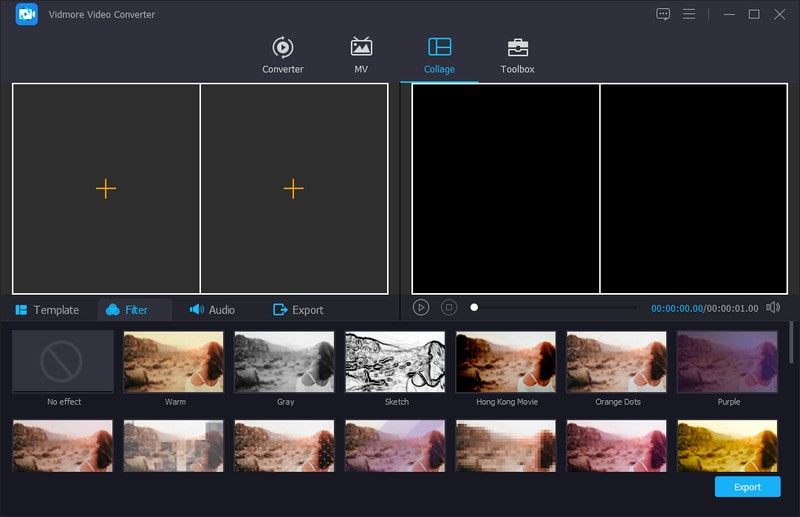Open the Toolbox module

click(517, 55)
